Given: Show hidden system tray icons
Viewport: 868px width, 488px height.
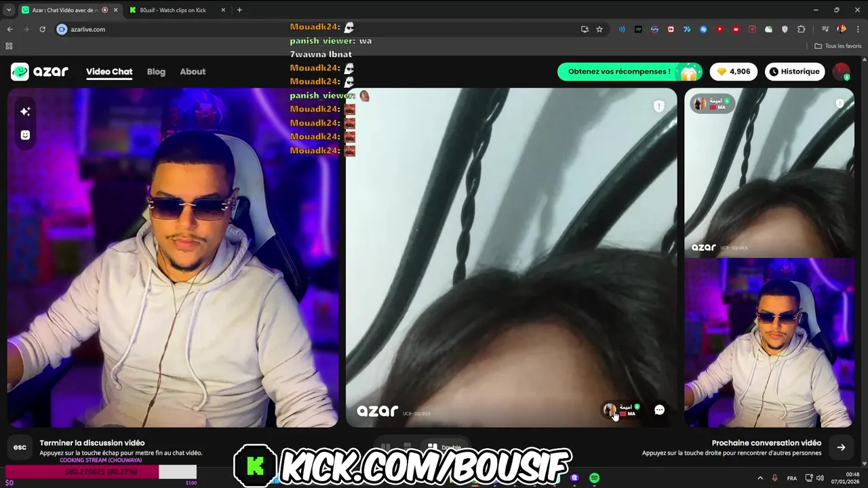Looking at the screenshot, I should click(x=759, y=478).
